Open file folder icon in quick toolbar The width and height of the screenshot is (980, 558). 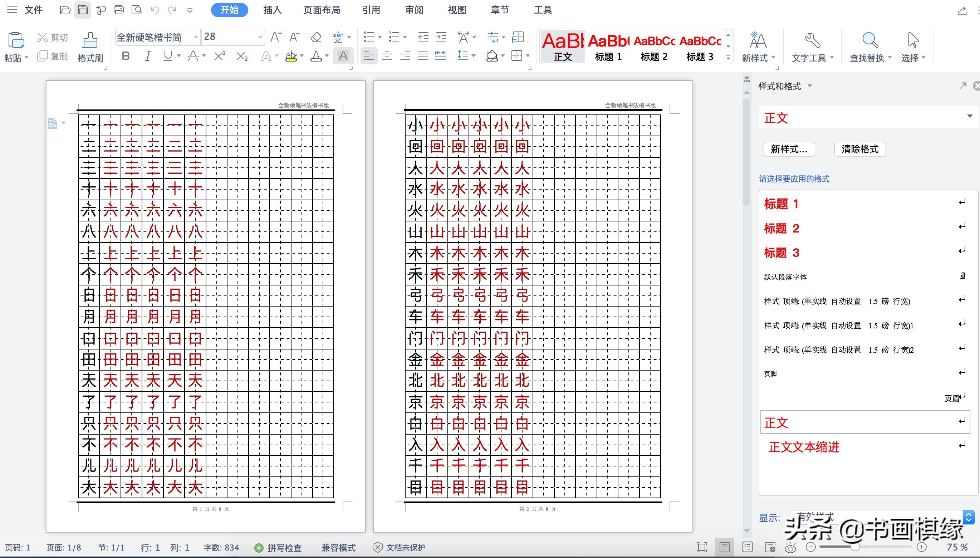pos(65,10)
